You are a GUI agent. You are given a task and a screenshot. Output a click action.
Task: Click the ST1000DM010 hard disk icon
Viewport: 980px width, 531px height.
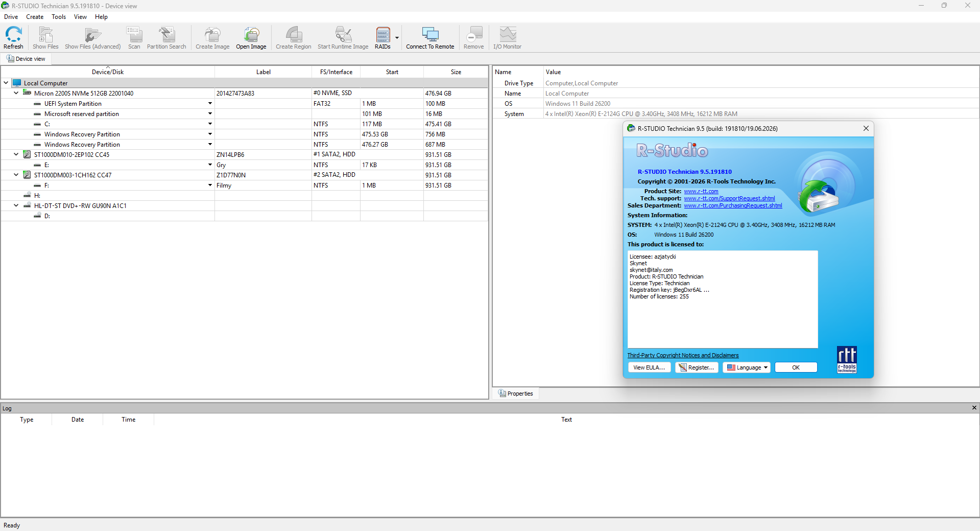(27, 154)
